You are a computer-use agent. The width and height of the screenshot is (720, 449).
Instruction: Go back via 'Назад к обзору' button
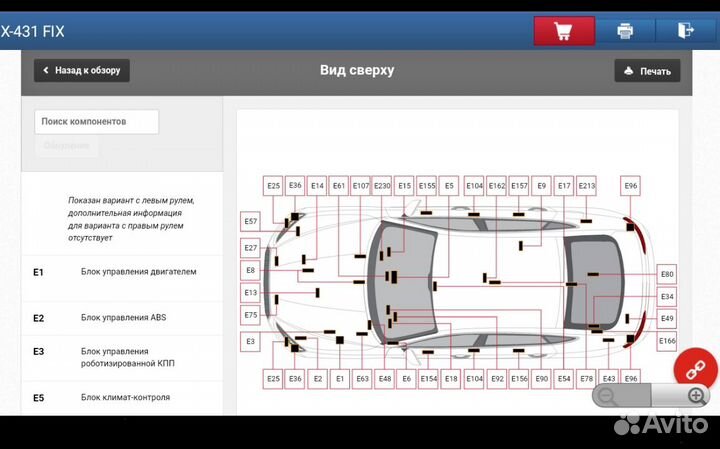point(82,71)
